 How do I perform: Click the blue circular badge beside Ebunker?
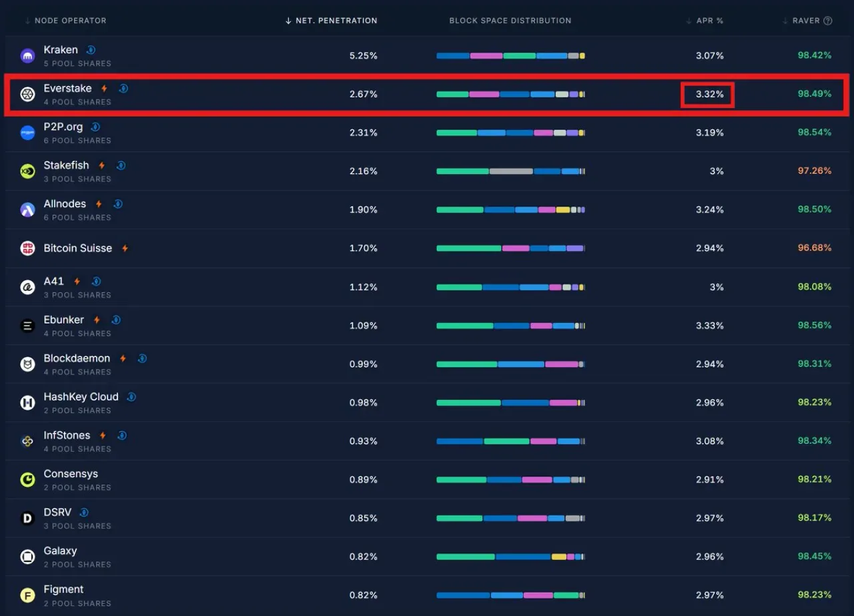tap(115, 320)
